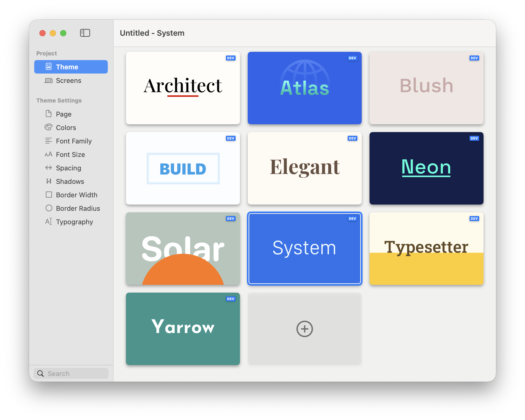The width and height of the screenshot is (525, 420).
Task: Select the Typesetter theme thumbnail
Action: point(426,249)
